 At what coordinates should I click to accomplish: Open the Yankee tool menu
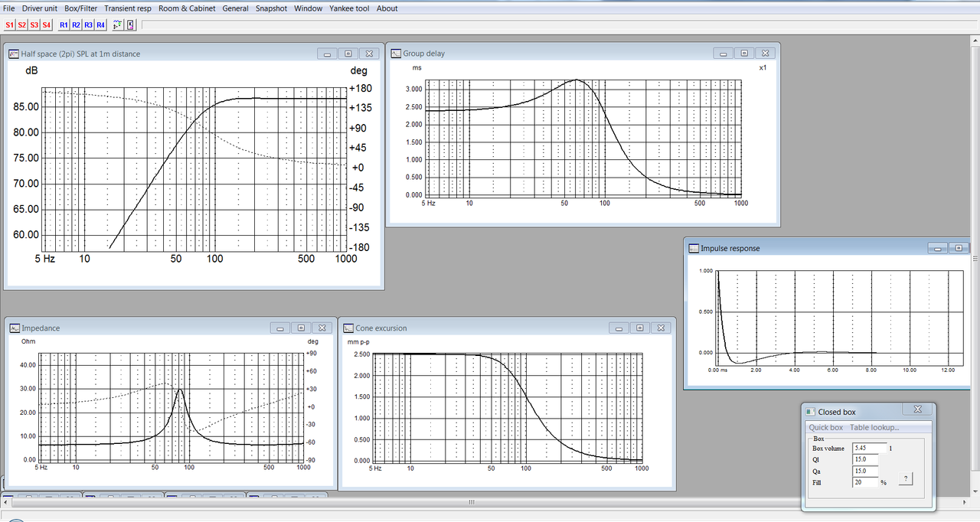click(x=349, y=8)
